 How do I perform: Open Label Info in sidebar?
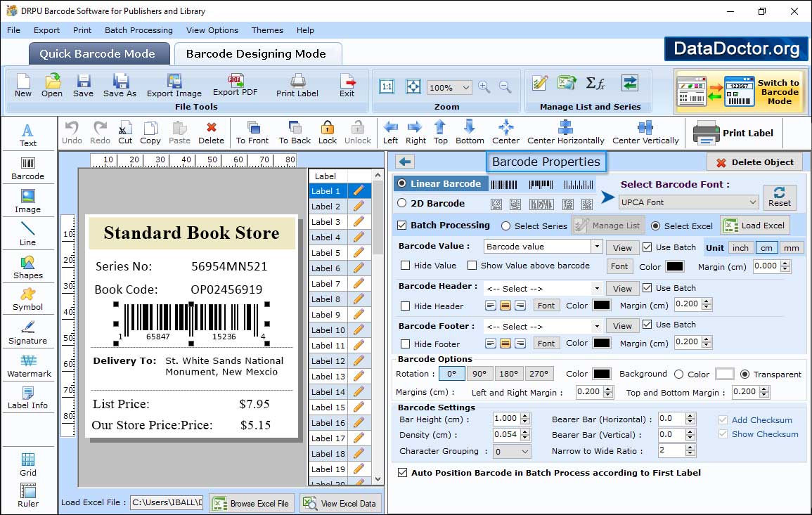point(28,398)
